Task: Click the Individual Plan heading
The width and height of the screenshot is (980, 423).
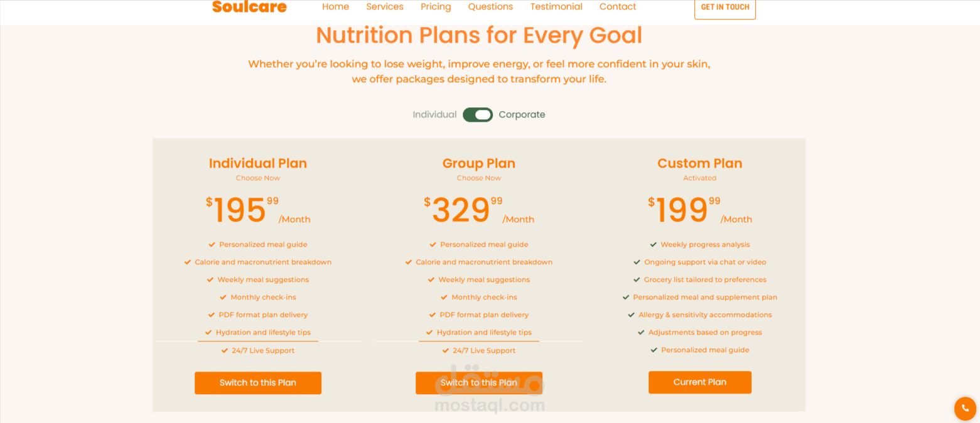Action: pos(258,163)
